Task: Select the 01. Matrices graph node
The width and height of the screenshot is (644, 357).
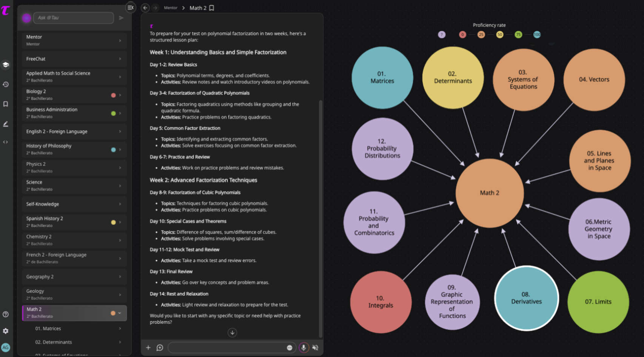Action: click(382, 77)
